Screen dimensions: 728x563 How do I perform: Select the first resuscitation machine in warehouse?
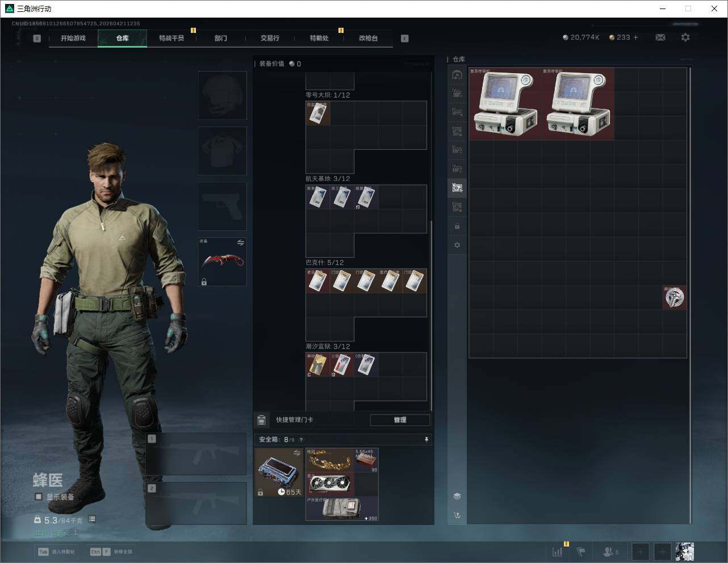tap(505, 104)
